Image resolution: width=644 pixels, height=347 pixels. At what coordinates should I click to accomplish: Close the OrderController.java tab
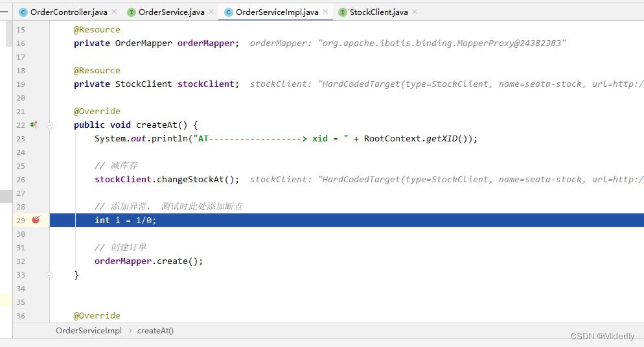click(114, 12)
